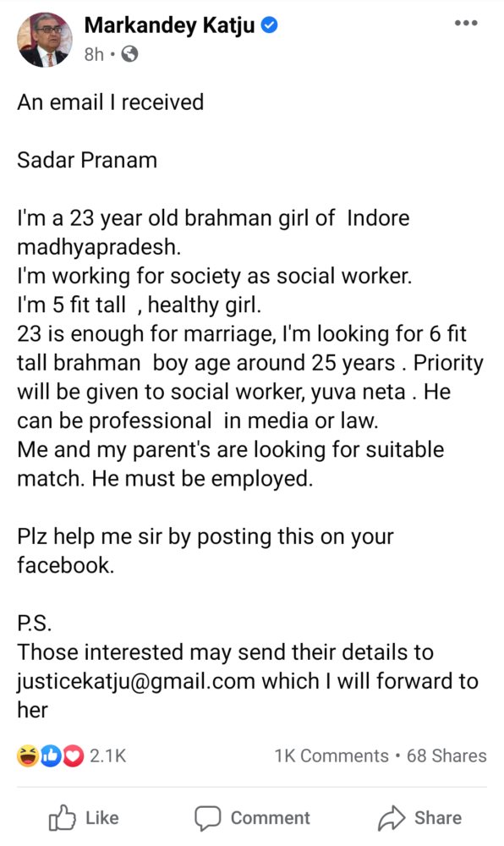Click the red heart Love reaction icon
This screenshot has width=504, height=846.
click(74, 755)
